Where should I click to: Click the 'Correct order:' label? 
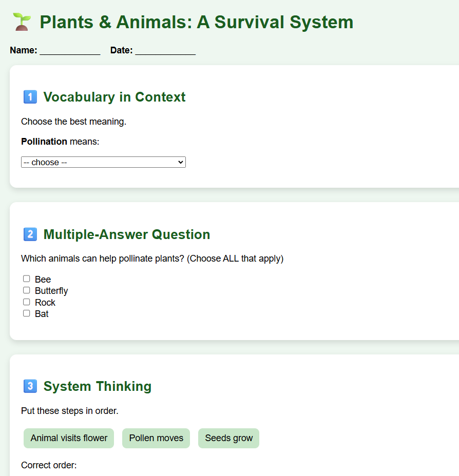(49, 465)
